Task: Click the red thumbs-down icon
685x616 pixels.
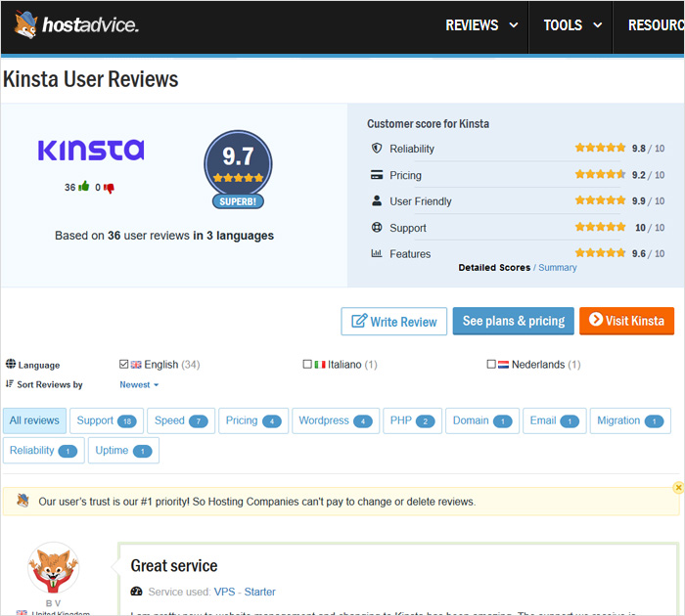Action: pyautogui.click(x=109, y=188)
